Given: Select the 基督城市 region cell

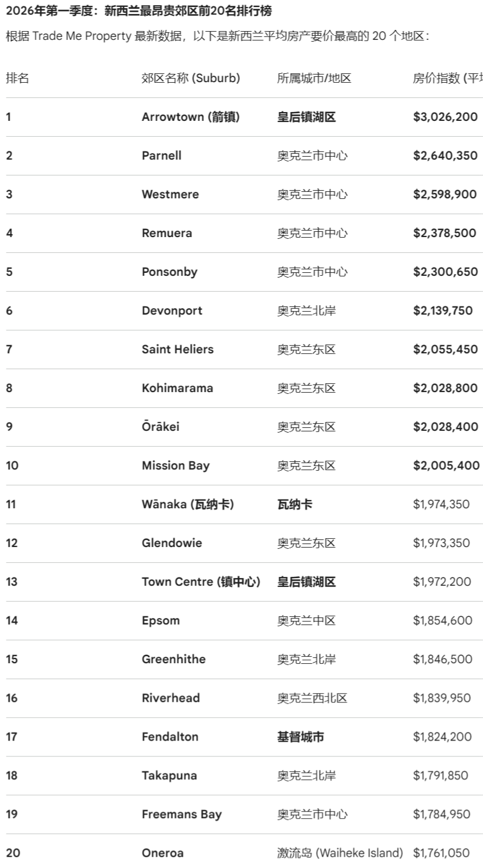Looking at the screenshot, I should click(x=300, y=737).
